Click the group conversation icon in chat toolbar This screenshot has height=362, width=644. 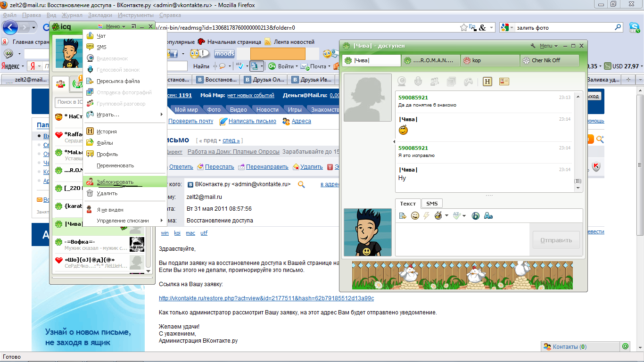click(x=434, y=82)
